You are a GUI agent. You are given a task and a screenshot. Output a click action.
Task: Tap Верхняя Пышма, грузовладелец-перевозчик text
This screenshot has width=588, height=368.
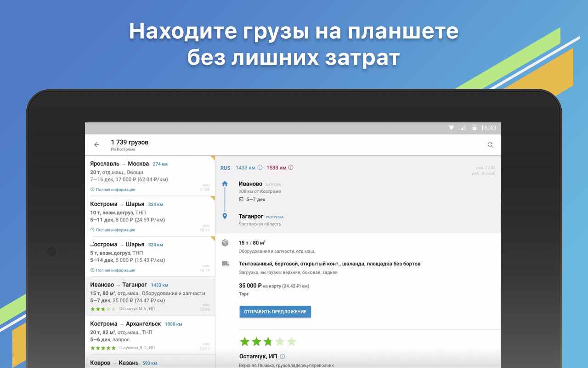(x=287, y=365)
